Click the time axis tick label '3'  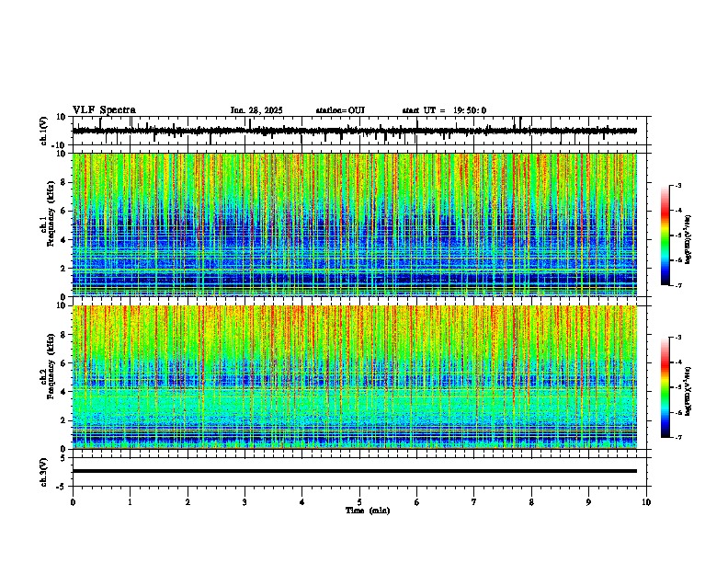point(245,502)
